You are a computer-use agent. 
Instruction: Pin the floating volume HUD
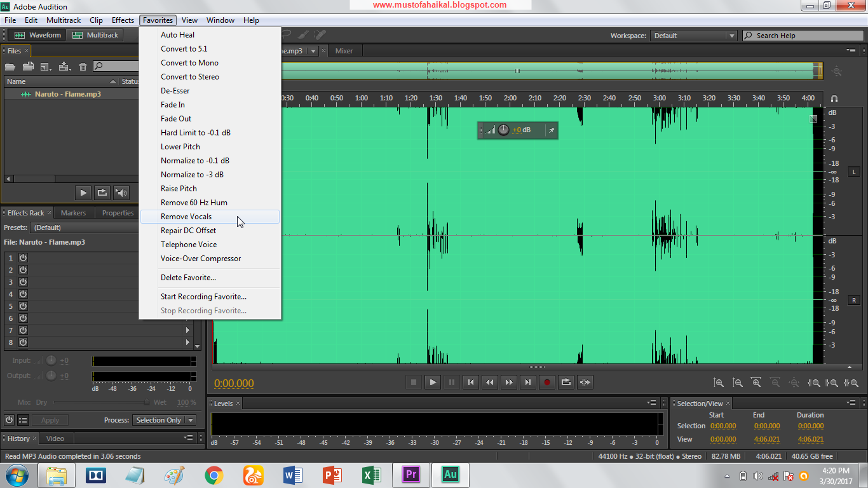point(551,130)
